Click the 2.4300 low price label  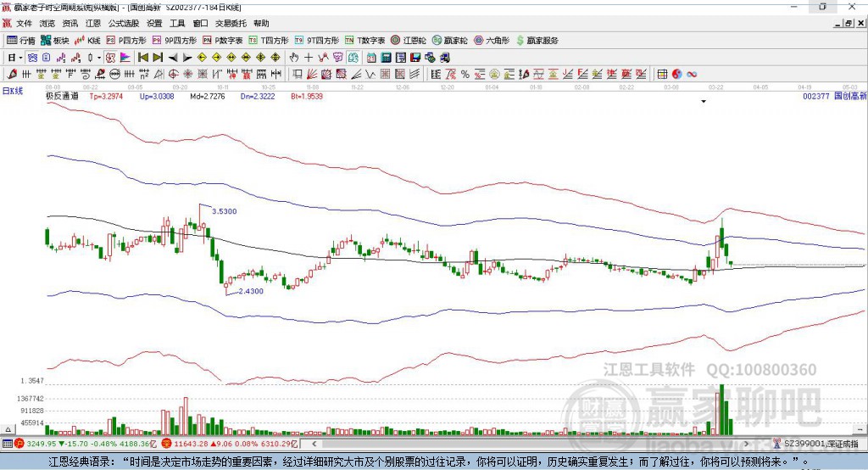(251, 291)
